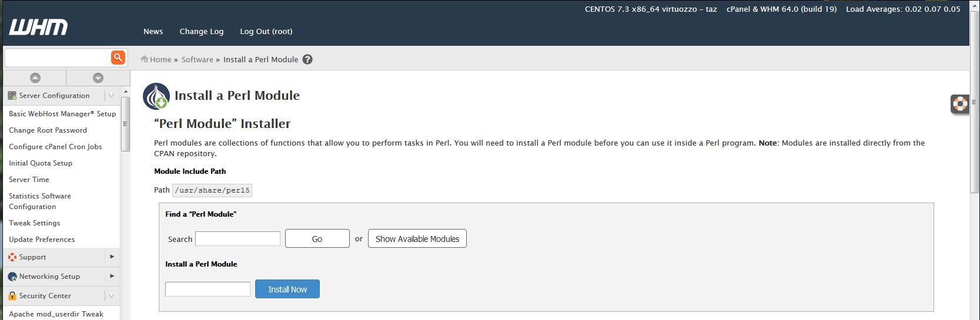Click the expand-all down arrow icon
Viewport: 980px width, 320px height.
click(98, 78)
